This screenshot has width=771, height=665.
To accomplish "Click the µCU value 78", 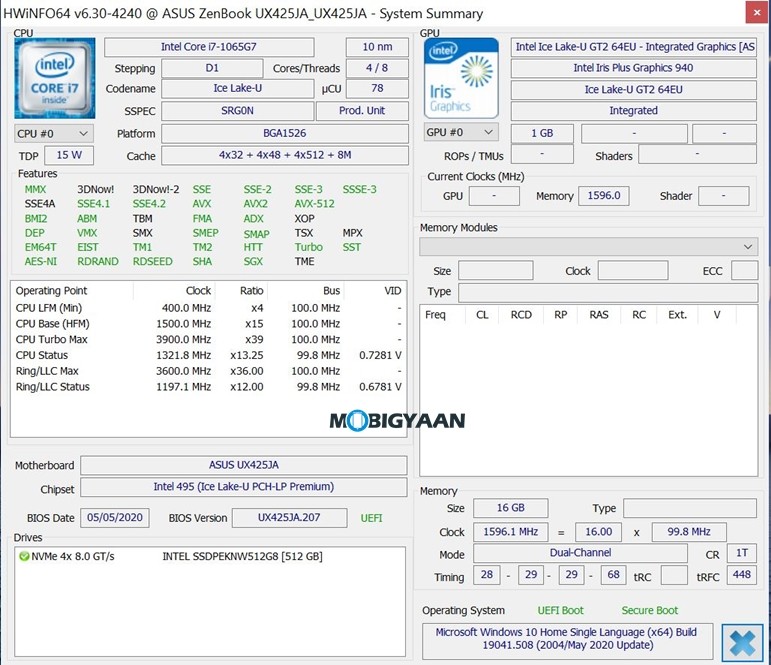I will click(377, 89).
